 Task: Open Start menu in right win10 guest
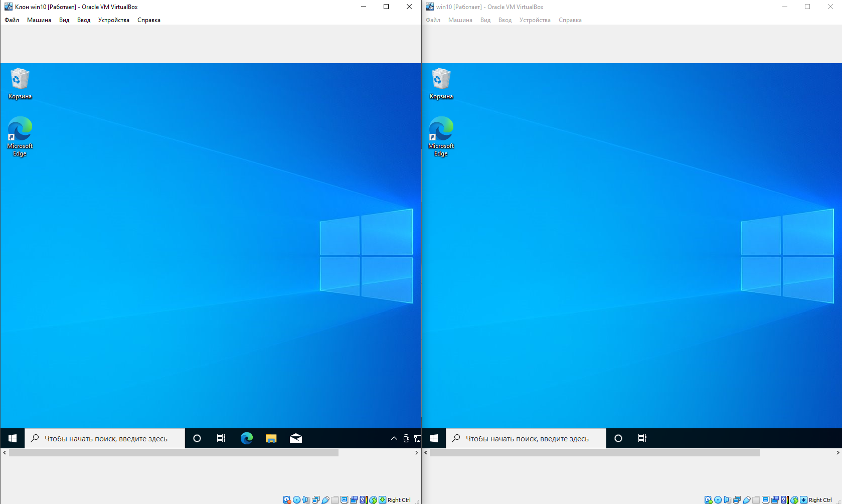[x=434, y=438]
